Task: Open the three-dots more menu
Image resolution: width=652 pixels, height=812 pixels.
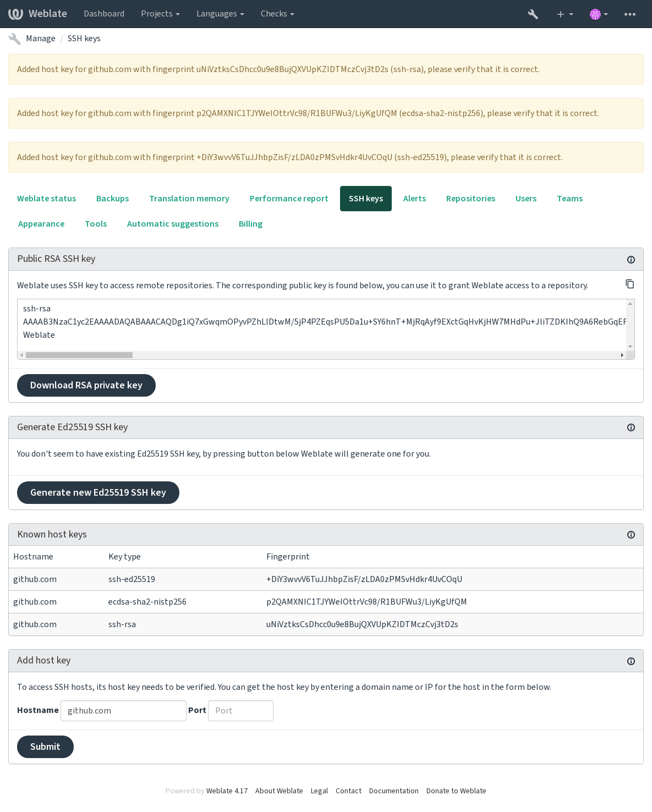Action: (x=630, y=14)
